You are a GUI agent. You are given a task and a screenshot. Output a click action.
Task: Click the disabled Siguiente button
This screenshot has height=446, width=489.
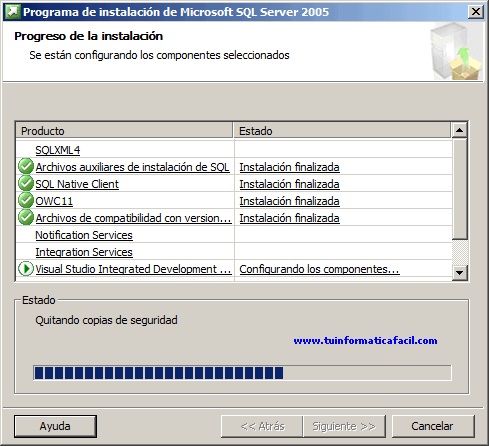pyautogui.click(x=344, y=426)
